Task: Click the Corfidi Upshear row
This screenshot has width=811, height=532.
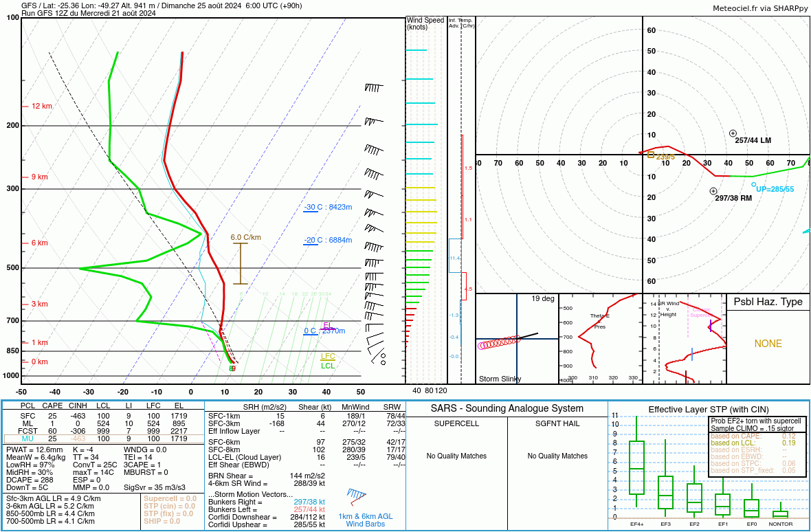Action: (267, 524)
